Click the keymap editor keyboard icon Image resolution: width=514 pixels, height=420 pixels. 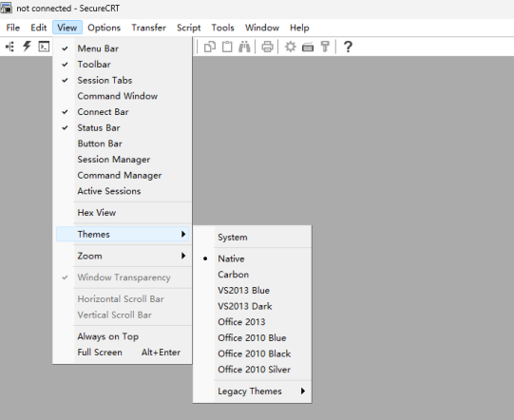pyautogui.click(x=308, y=48)
